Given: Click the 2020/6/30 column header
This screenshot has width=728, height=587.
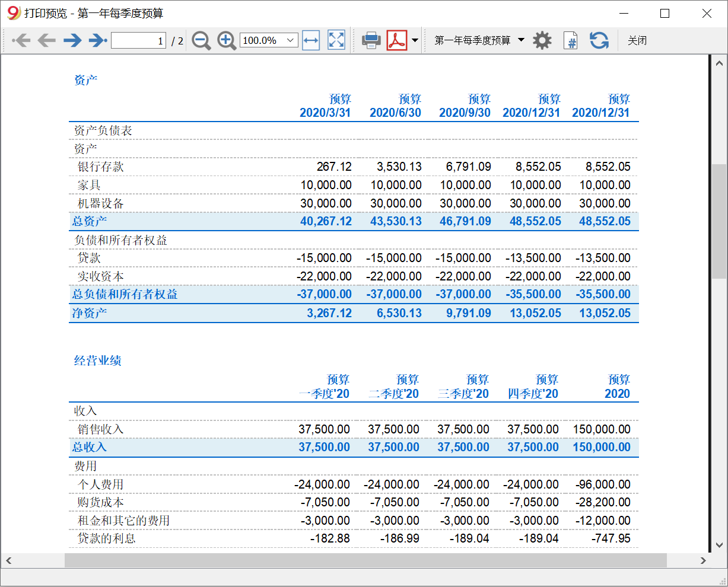Looking at the screenshot, I should [395, 113].
